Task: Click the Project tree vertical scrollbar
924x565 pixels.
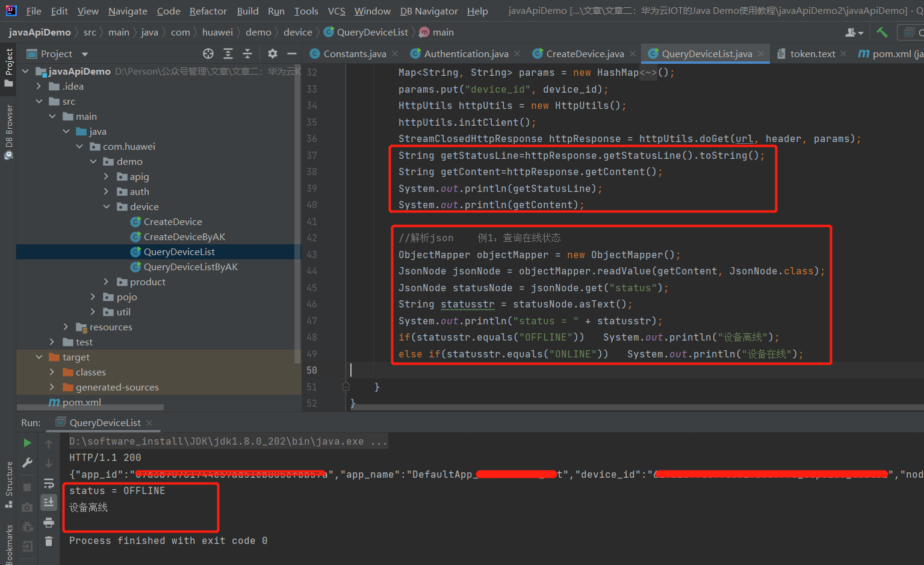Action: pyautogui.click(x=297, y=214)
